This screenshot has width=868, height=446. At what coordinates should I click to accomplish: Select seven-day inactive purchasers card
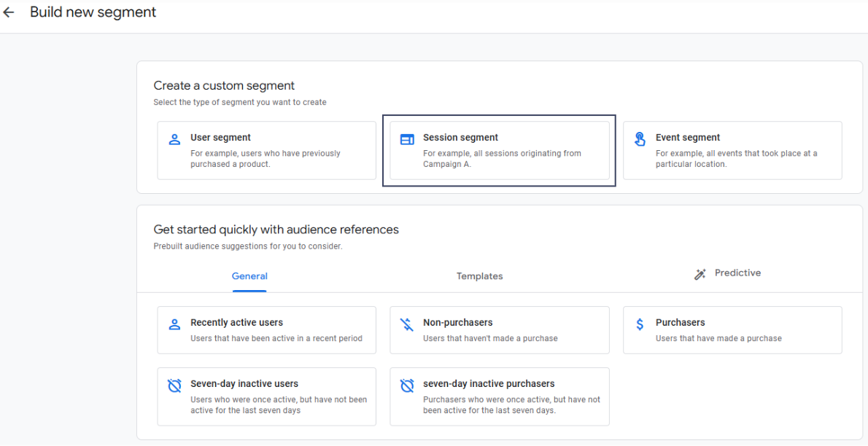click(499, 396)
